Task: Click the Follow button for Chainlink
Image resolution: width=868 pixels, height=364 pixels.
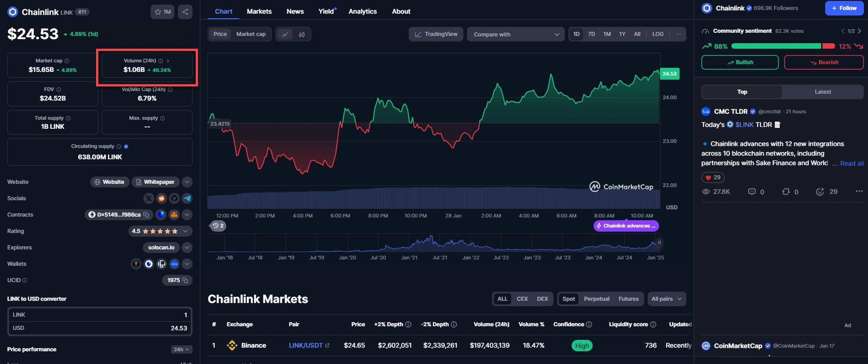Action: [844, 8]
